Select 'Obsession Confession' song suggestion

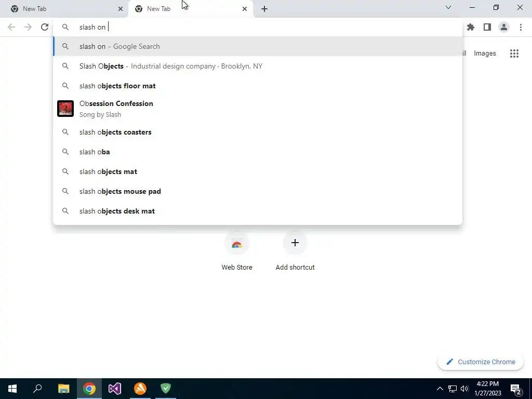258,109
